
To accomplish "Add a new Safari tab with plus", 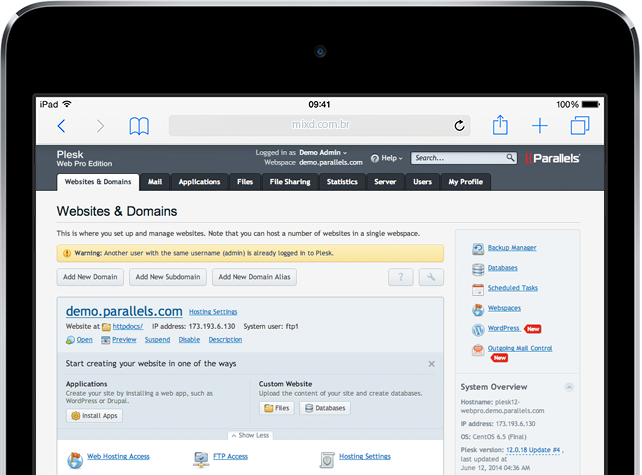I will click(540, 126).
